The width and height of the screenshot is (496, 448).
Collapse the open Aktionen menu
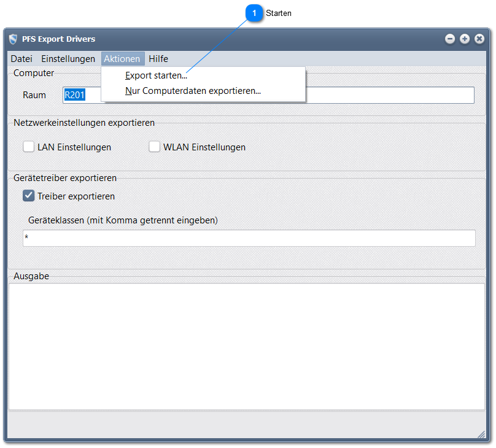[122, 59]
